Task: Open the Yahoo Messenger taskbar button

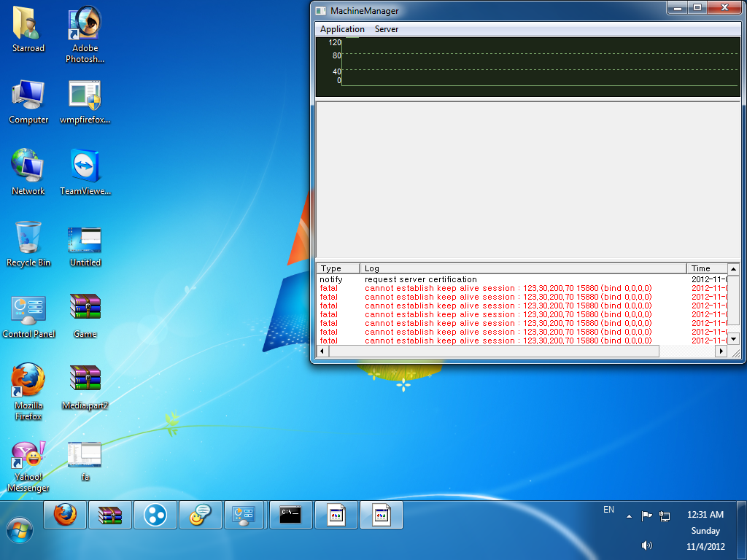Action: coord(201,515)
